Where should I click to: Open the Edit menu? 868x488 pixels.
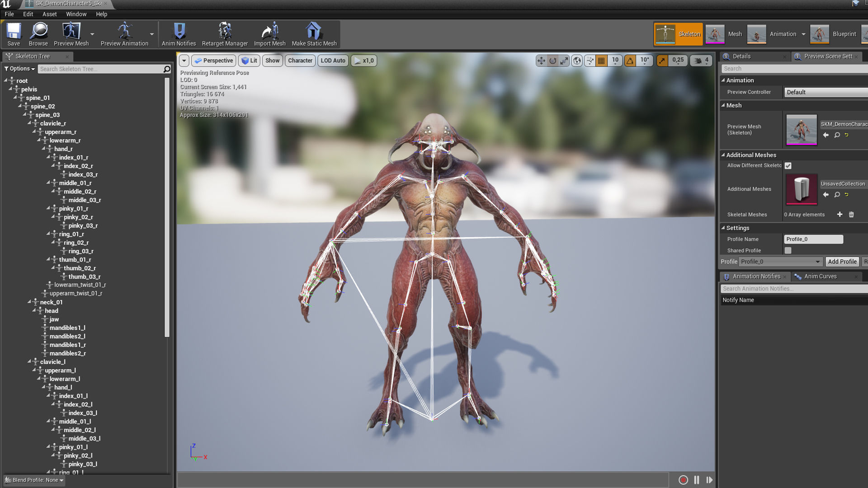[x=28, y=14]
